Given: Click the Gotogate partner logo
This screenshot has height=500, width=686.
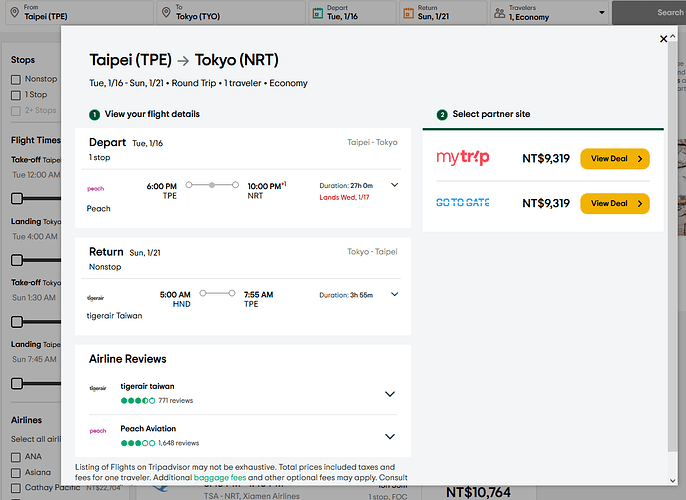Looking at the screenshot, I should [x=463, y=203].
